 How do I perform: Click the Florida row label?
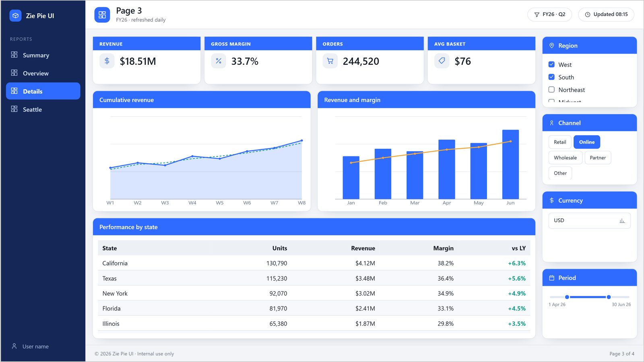click(x=111, y=309)
